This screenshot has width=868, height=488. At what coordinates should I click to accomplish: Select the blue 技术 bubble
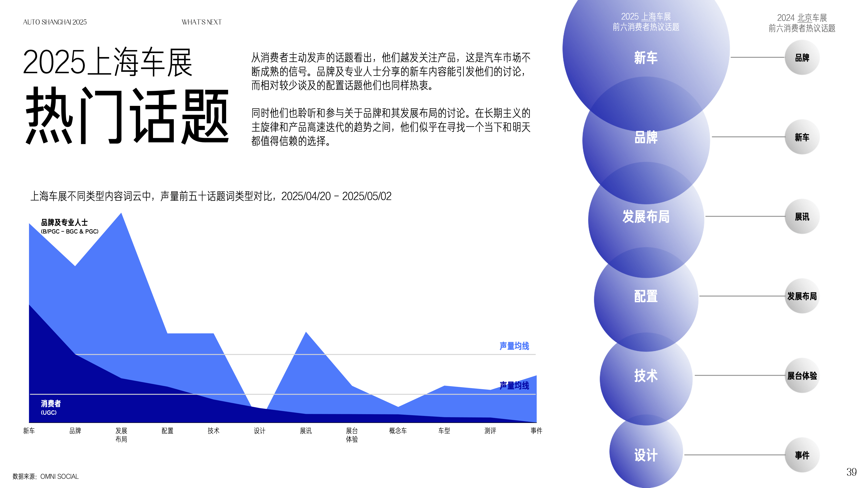(646, 379)
